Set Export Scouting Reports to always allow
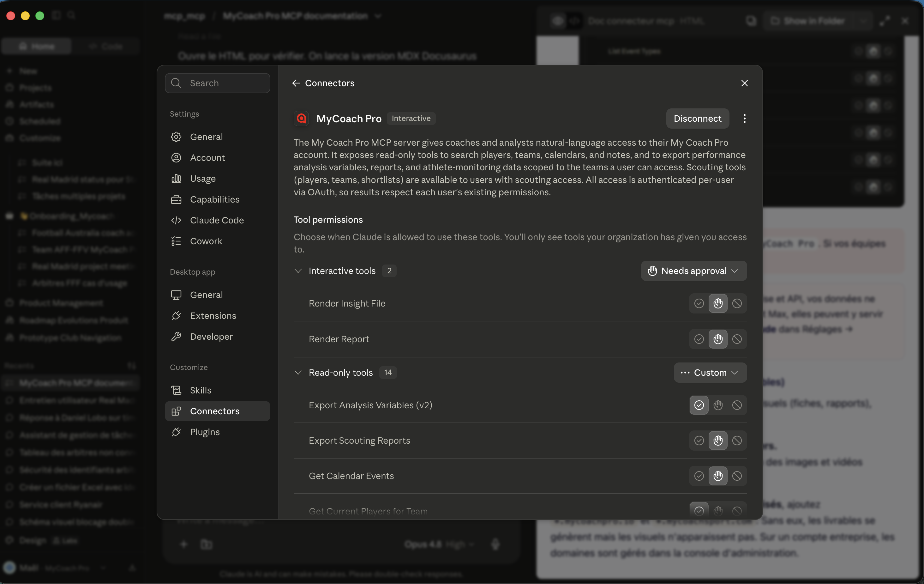Image resolution: width=924 pixels, height=584 pixels. pos(699,441)
